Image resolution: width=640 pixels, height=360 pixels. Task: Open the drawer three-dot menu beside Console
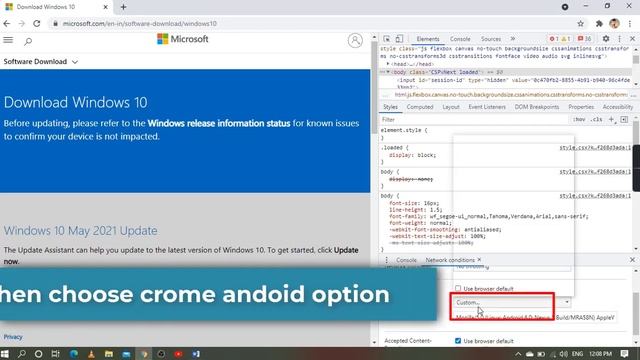pyautogui.click(x=387, y=260)
